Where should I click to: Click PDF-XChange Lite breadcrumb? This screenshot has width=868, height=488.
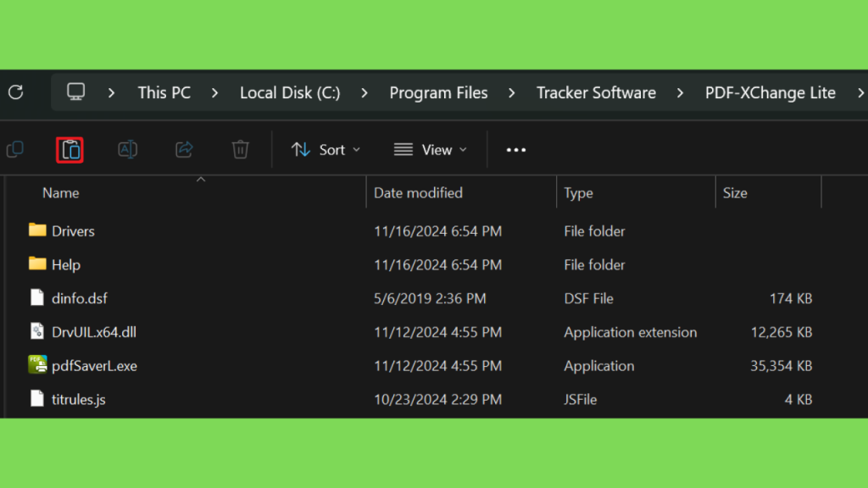tap(770, 92)
